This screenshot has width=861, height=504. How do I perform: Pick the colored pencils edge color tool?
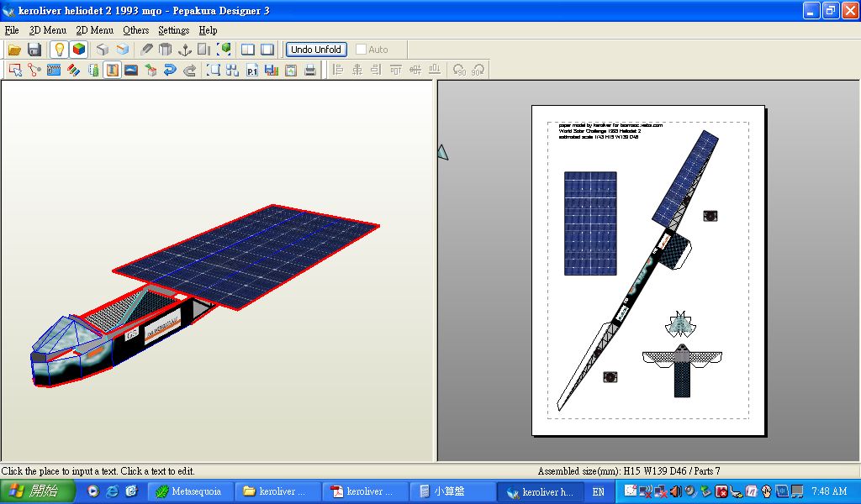[73, 71]
